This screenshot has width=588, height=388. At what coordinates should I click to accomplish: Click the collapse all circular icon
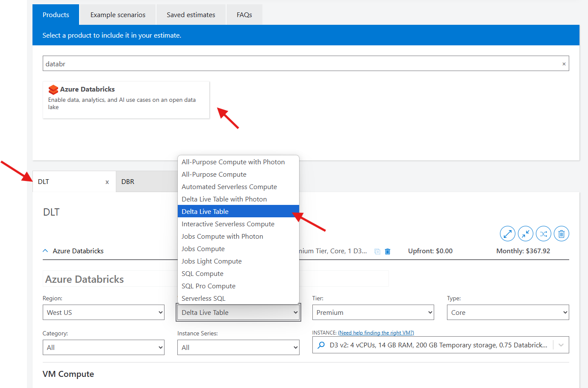click(x=526, y=234)
